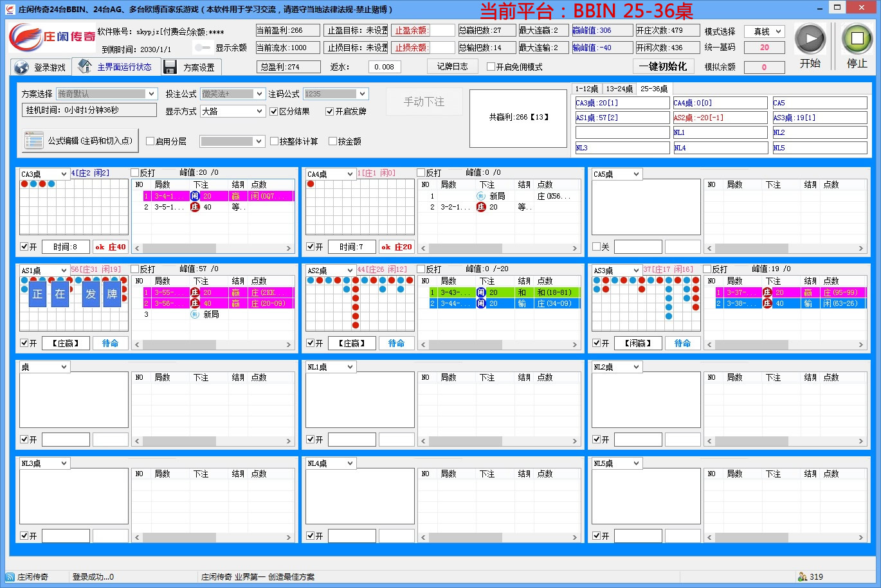Click the 庄闲传奇 logo in header

51,37
